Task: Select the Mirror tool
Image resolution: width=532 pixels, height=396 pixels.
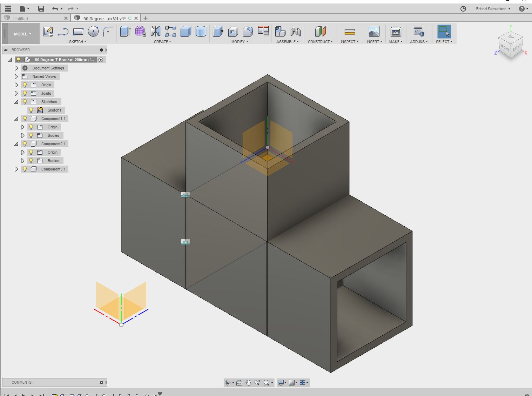Action: 155,32
